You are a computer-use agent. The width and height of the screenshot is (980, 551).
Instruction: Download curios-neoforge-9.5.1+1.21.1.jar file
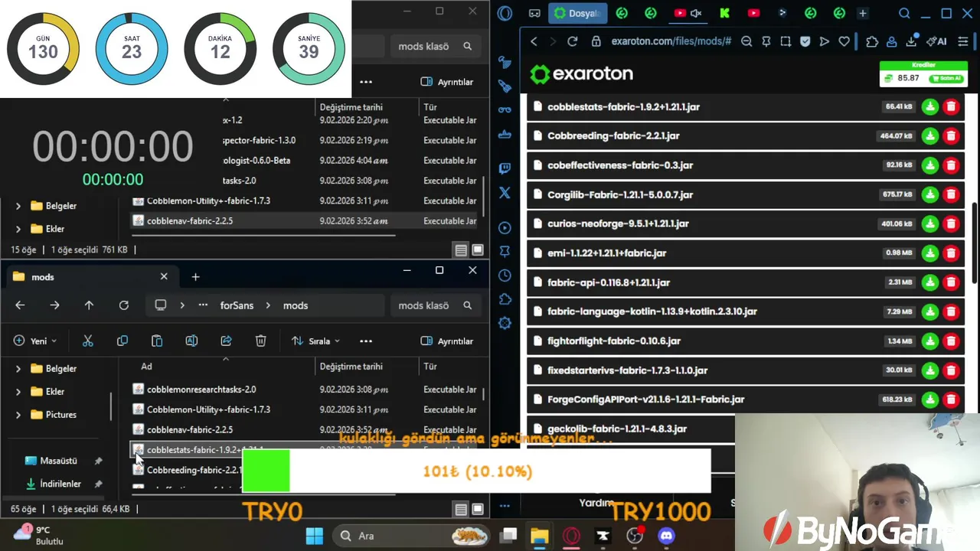[x=930, y=223]
